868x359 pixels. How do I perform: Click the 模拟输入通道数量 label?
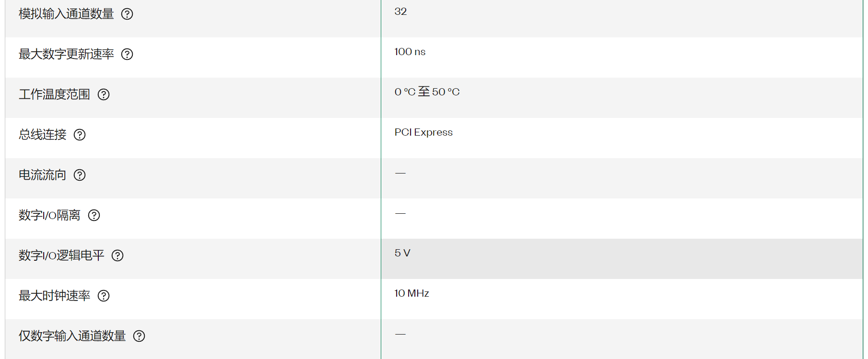coord(66,14)
